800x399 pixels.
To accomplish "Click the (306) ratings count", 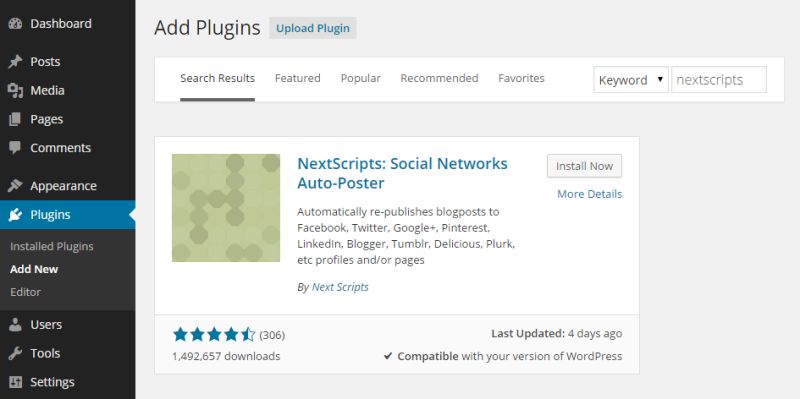I will click(x=272, y=335).
